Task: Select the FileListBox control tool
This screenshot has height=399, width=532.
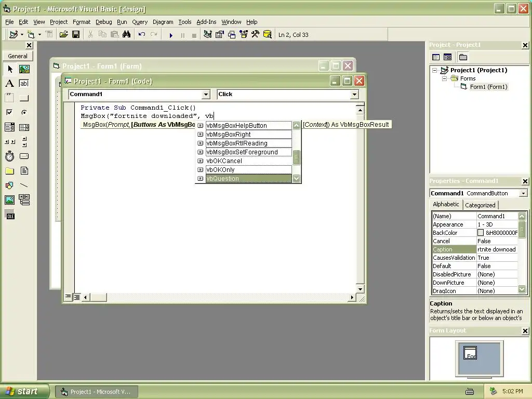Action: (x=24, y=170)
